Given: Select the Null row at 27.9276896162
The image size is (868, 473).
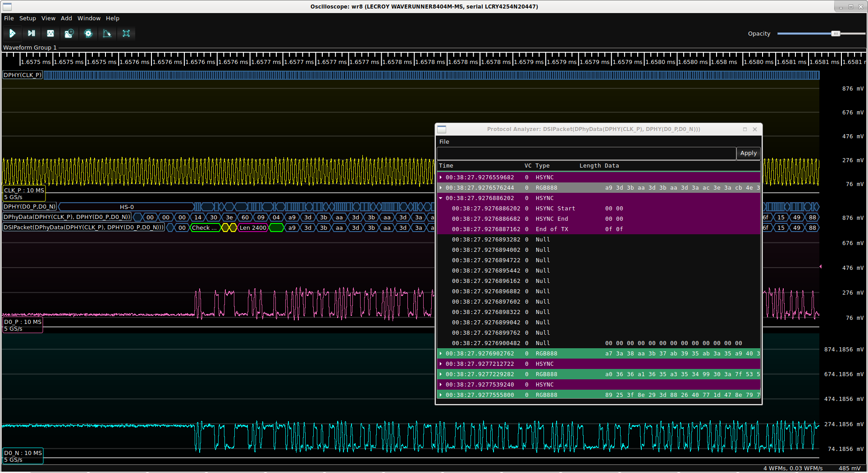Looking at the screenshot, I should [x=598, y=281].
